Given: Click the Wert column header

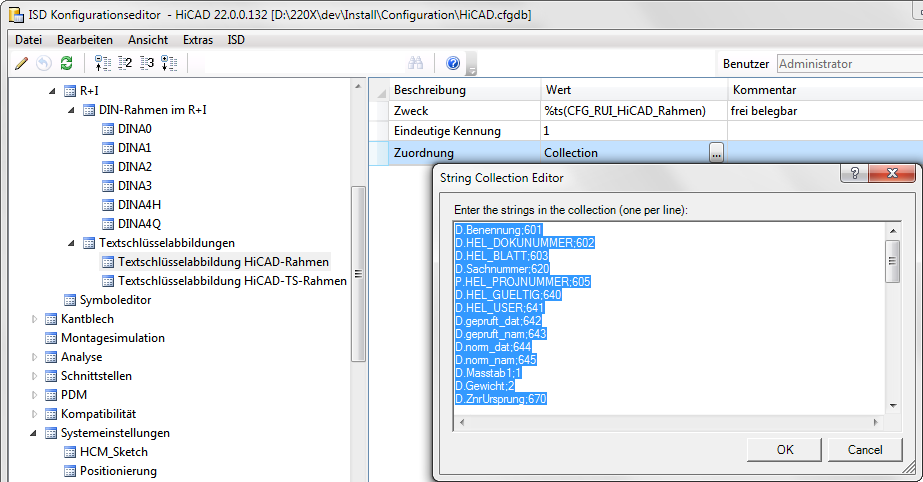Looking at the screenshot, I should tap(634, 90).
